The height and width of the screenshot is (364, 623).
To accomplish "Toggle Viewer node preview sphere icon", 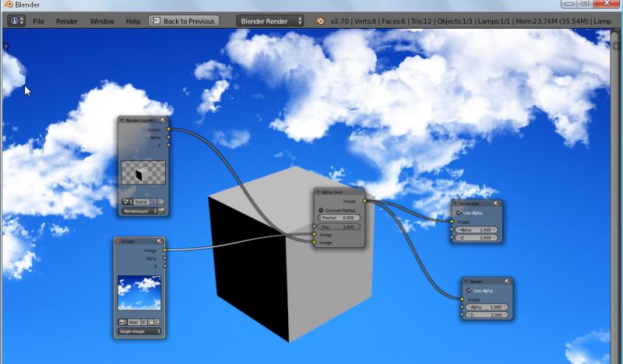I will pyautogui.click(x=508, y=281).
